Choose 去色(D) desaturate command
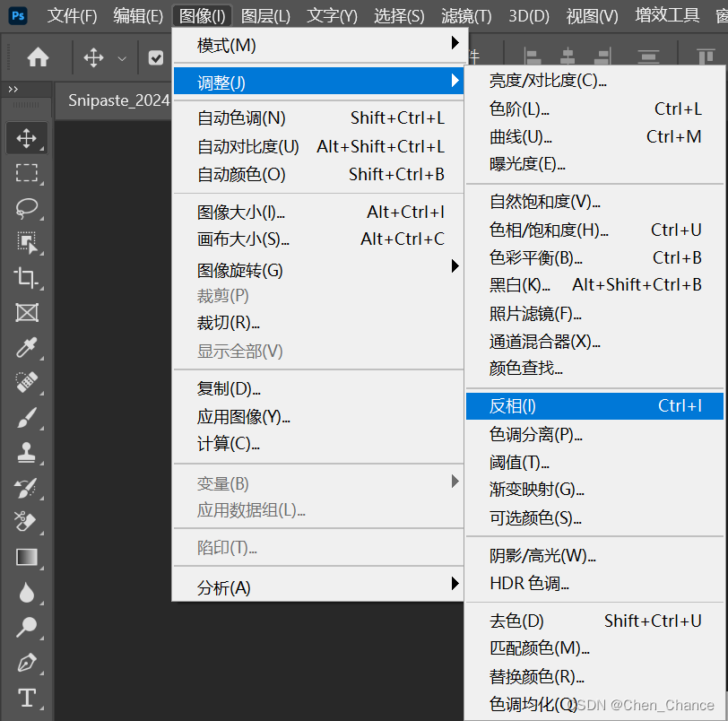Viewport: 728px width, 721px height. 594,621
